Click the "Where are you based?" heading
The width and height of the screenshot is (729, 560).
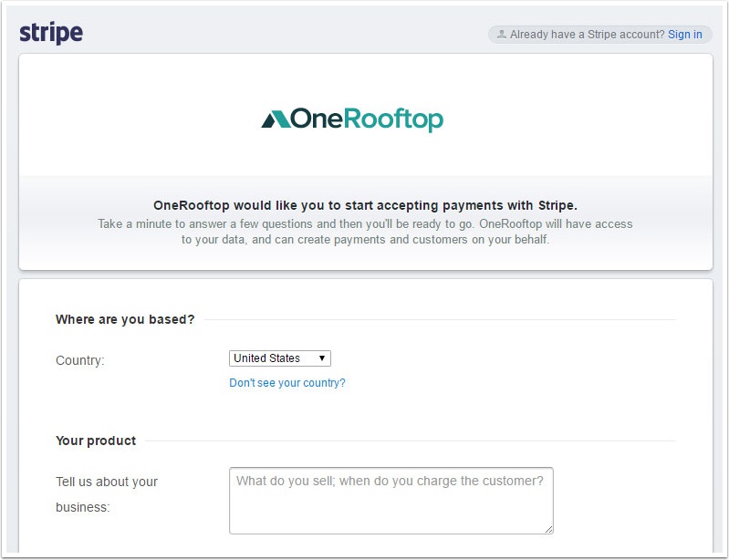tap(125, 320)
